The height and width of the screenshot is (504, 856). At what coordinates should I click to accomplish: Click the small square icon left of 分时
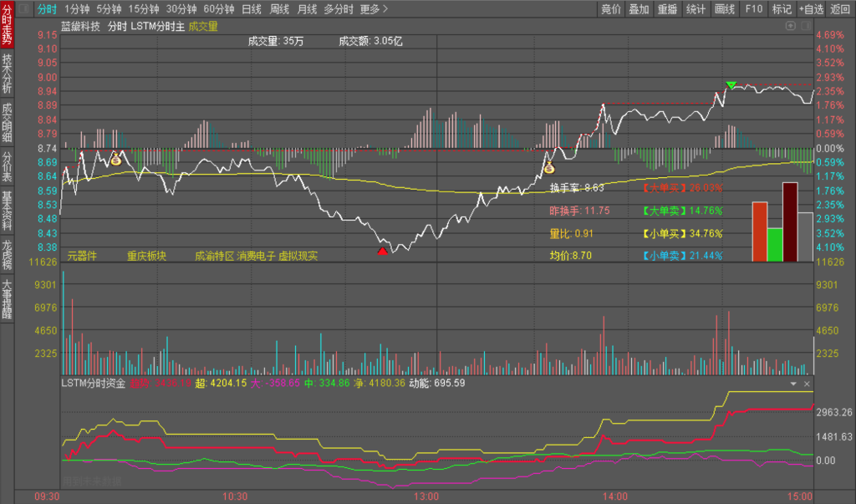click(22, 9)
